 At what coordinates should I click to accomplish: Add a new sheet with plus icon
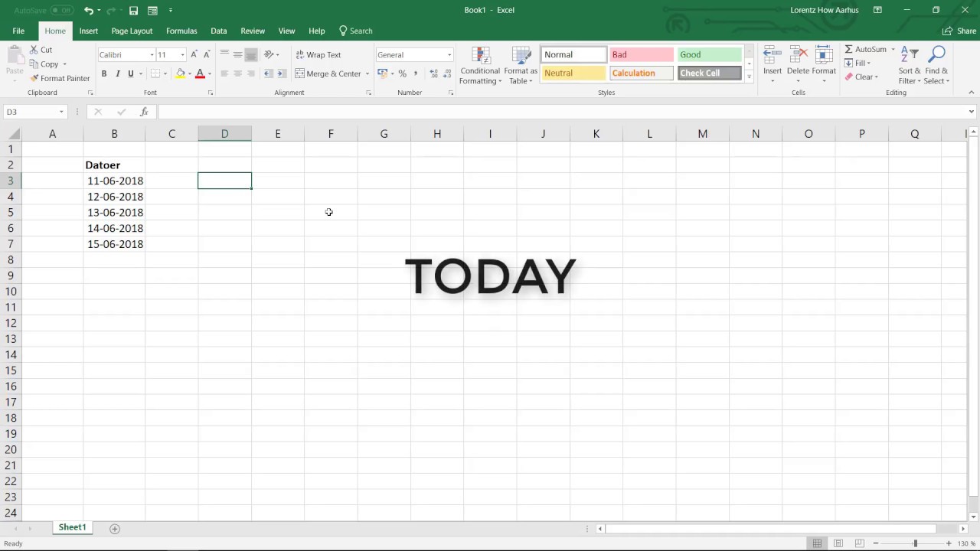pos(115,529)
